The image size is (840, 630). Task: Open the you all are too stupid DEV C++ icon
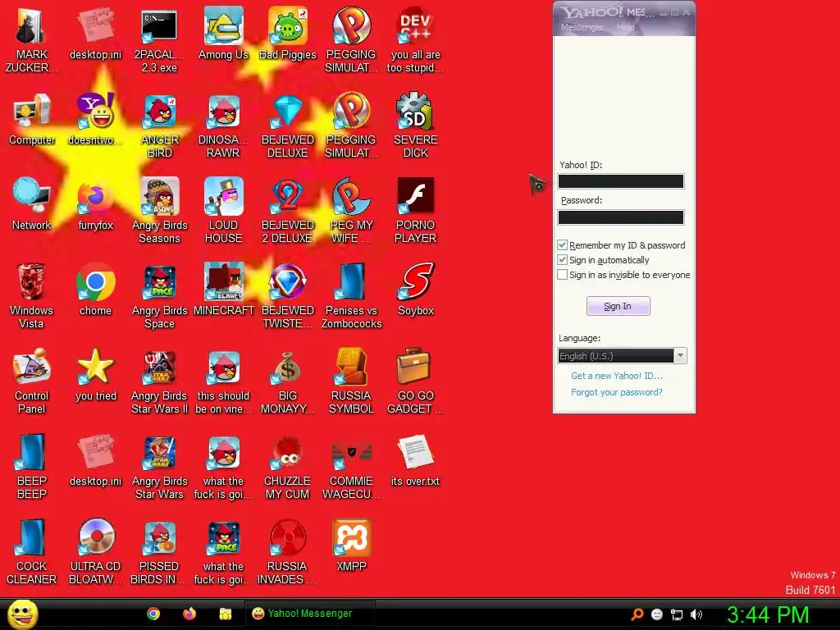[416, 40]
